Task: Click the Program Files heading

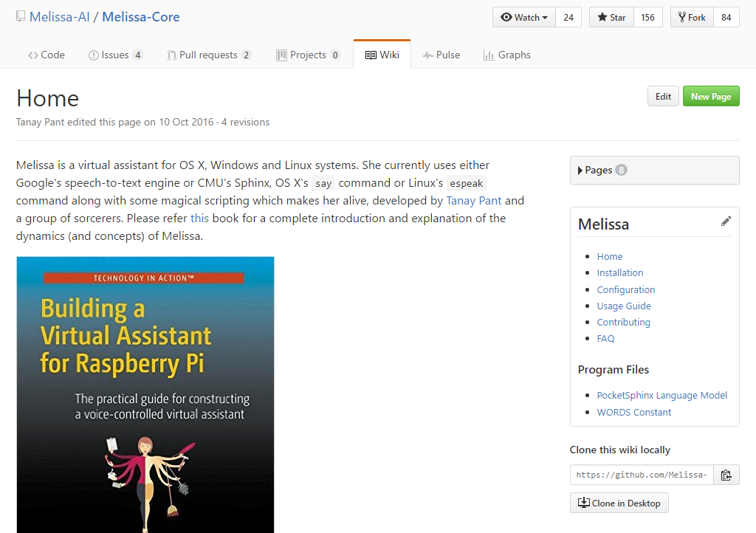Action: [614, 370]
